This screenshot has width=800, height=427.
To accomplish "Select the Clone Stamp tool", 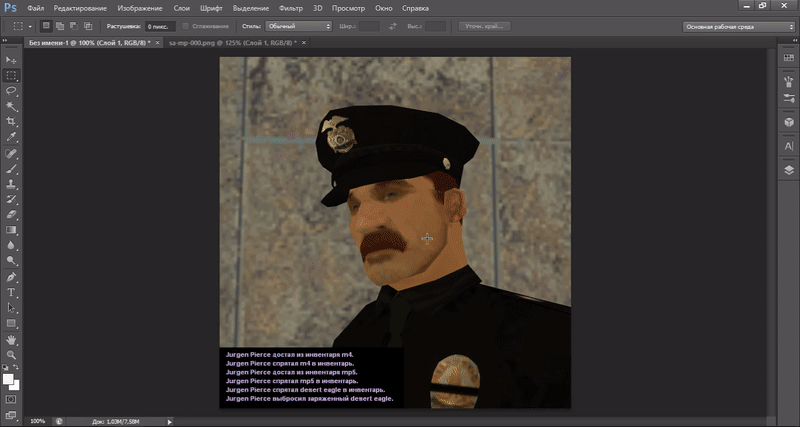I will click(11, 184).
